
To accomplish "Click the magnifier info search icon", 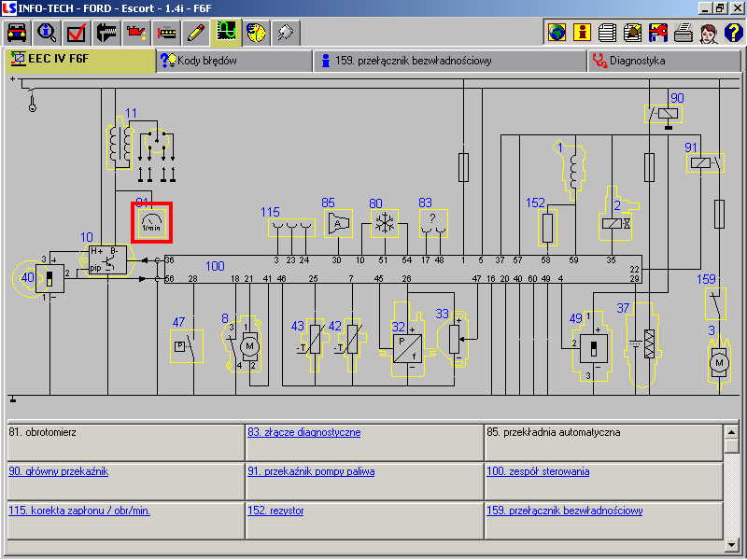I will pyautogui.click(x=47, y=33).
